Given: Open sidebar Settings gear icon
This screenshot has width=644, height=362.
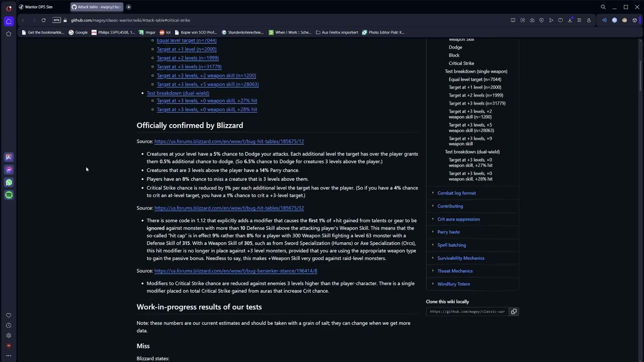Looking at the screenshot, I should click(9, 335).
